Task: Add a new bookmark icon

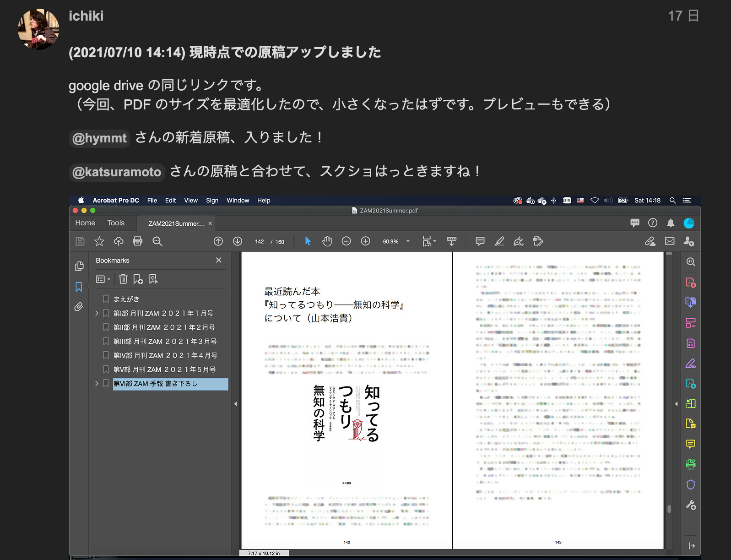Action: 138,279
